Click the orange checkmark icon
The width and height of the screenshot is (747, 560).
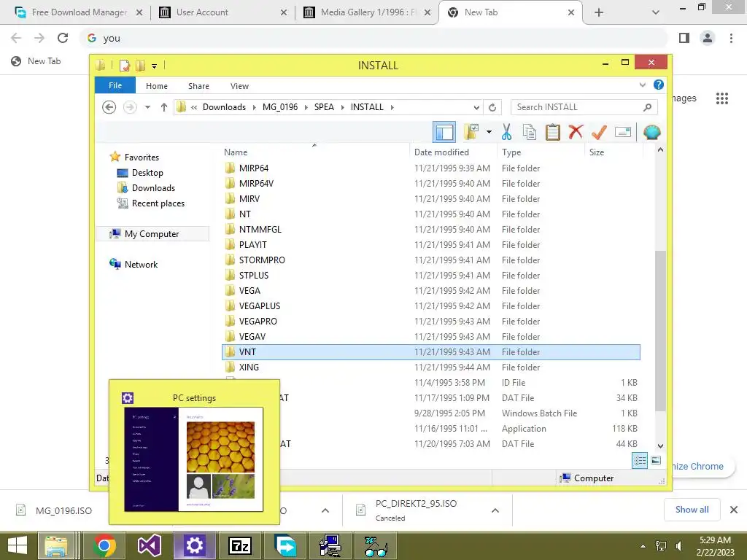[x=599, y=132]
